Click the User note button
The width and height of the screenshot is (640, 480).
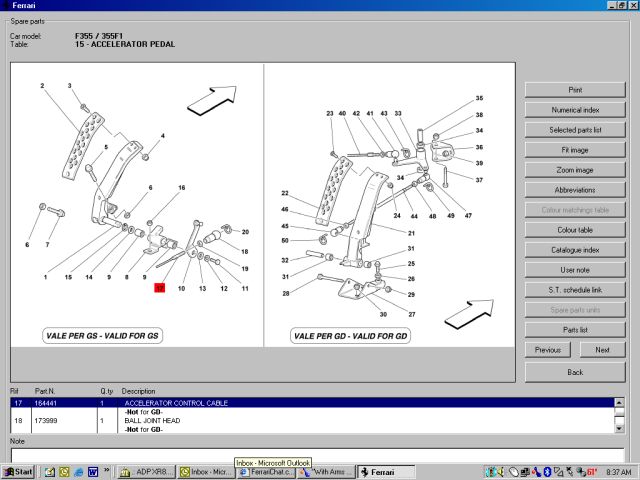click(x=575, y=270)
